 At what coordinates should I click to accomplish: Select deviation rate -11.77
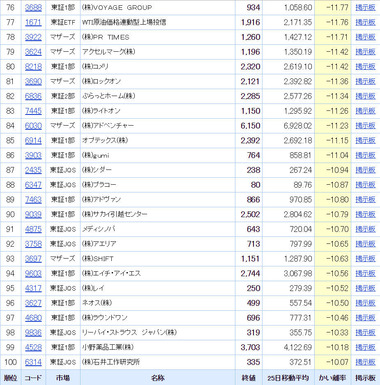pos(337,7)
